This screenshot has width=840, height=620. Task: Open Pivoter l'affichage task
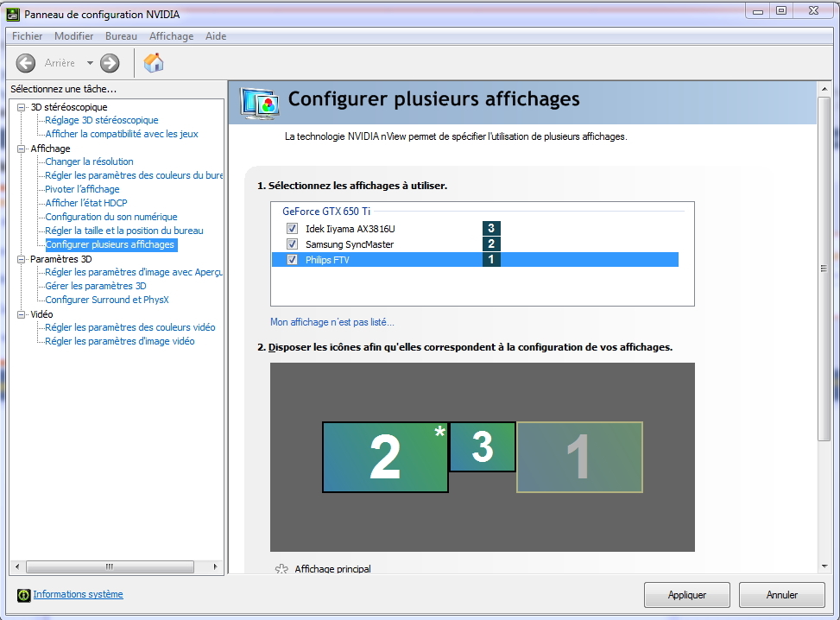point(82,189)
